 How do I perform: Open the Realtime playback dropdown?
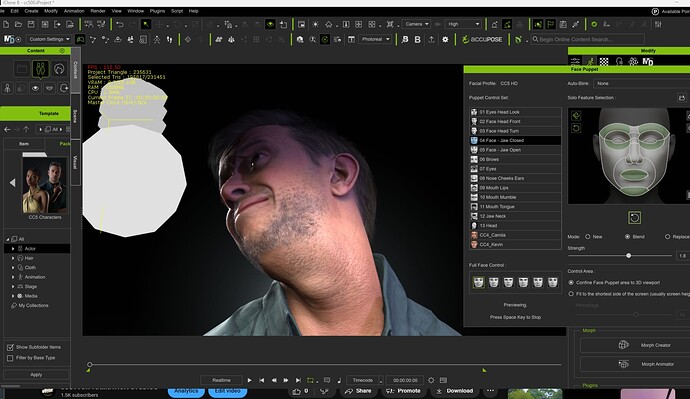coord(221,380)
